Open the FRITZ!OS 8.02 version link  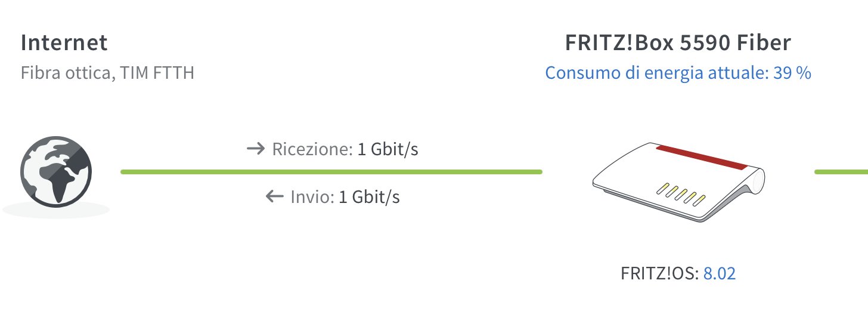point(720,273)
